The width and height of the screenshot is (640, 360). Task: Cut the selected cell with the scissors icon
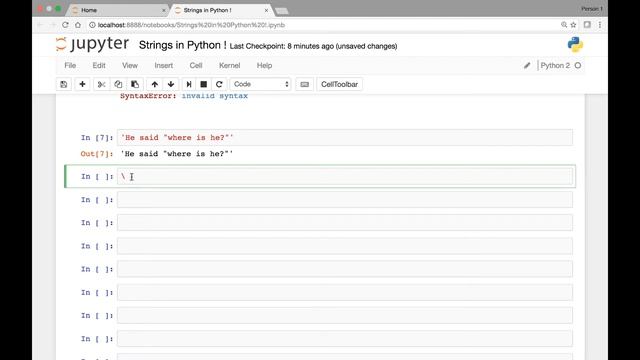point(101,84)
